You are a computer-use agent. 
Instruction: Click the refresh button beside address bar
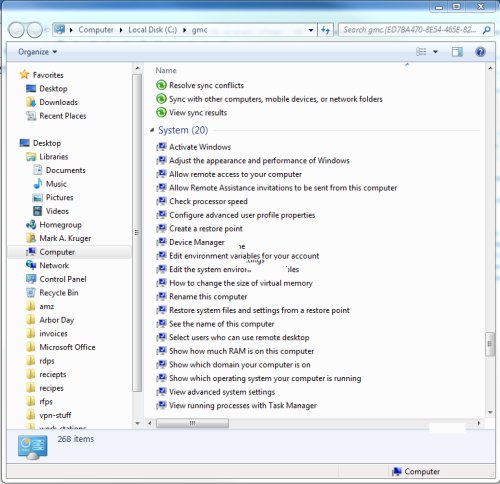tap(325, 30)
